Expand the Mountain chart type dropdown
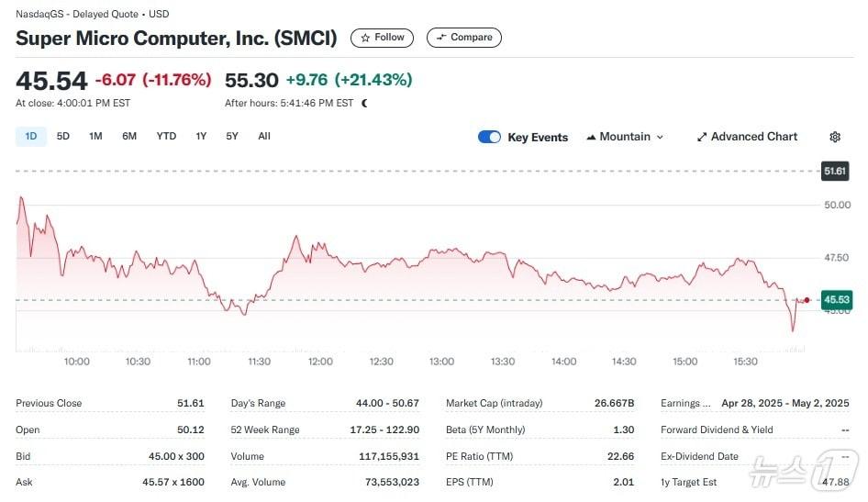868x502 pixels. coord(659,137)
